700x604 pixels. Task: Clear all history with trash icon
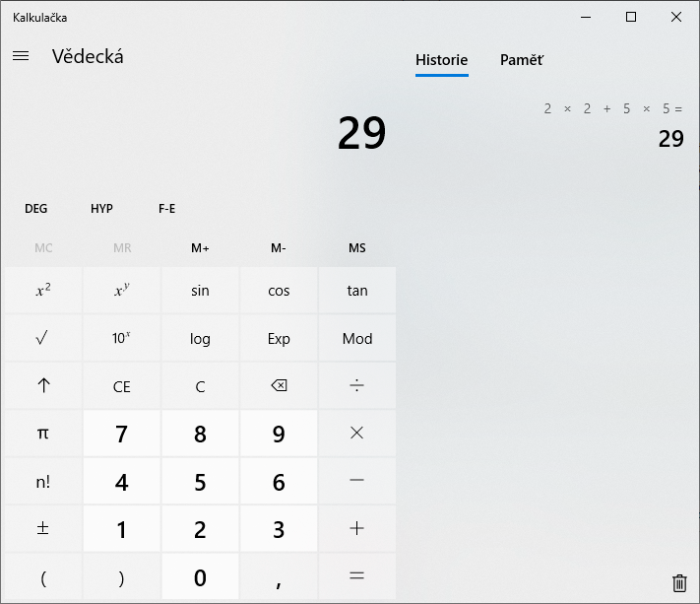coord(678,582)
